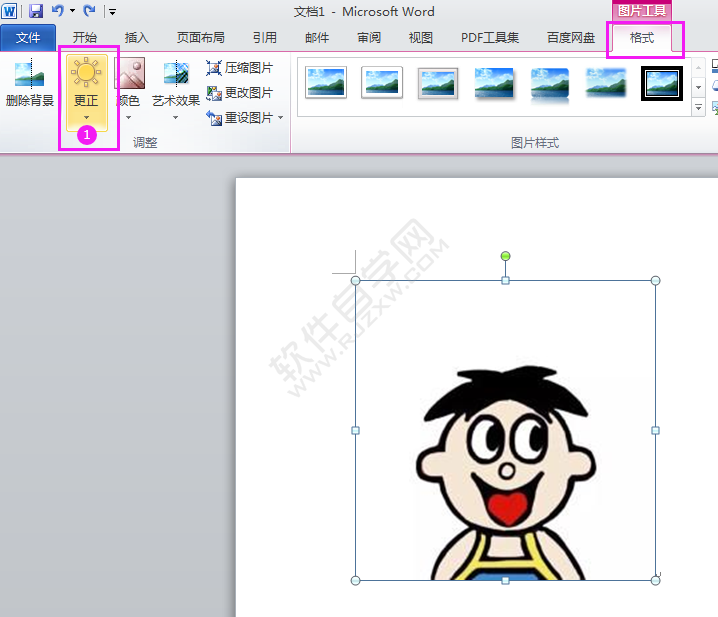Open the Customize Quick Access Toolbar dropdown
Image resolution: width=718 pixels, height=617 pixels.
[x=112, y=12]
